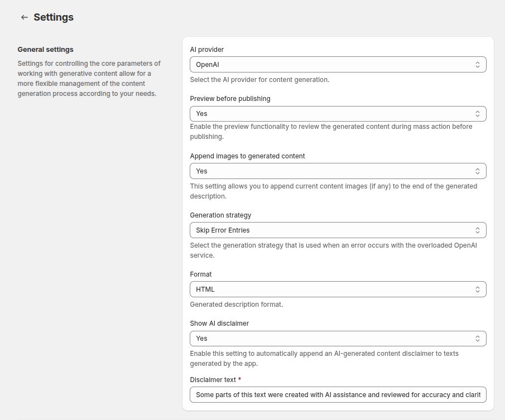
Task: Open the Show AI disclaimer Yes select
Action: (338, 339)
